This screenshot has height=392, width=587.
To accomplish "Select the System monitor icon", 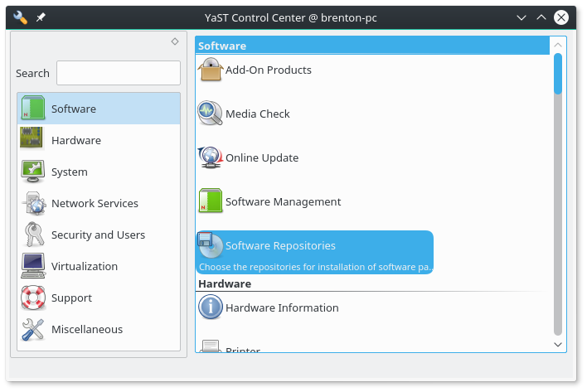I will pyautogui.click(x=33, y=172).
